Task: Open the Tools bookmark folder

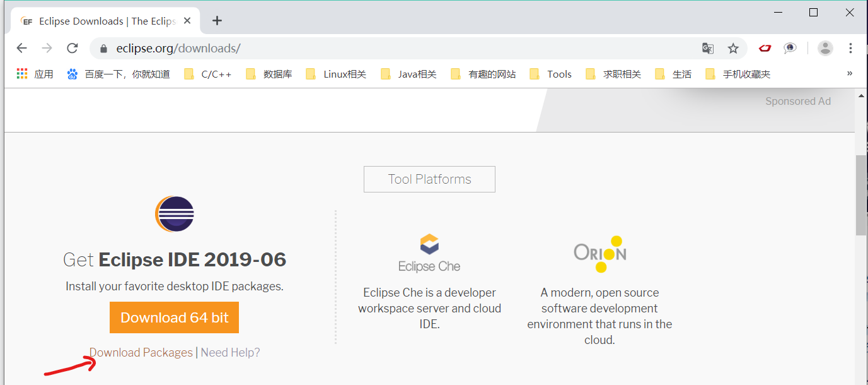Action: click(551, 74)
